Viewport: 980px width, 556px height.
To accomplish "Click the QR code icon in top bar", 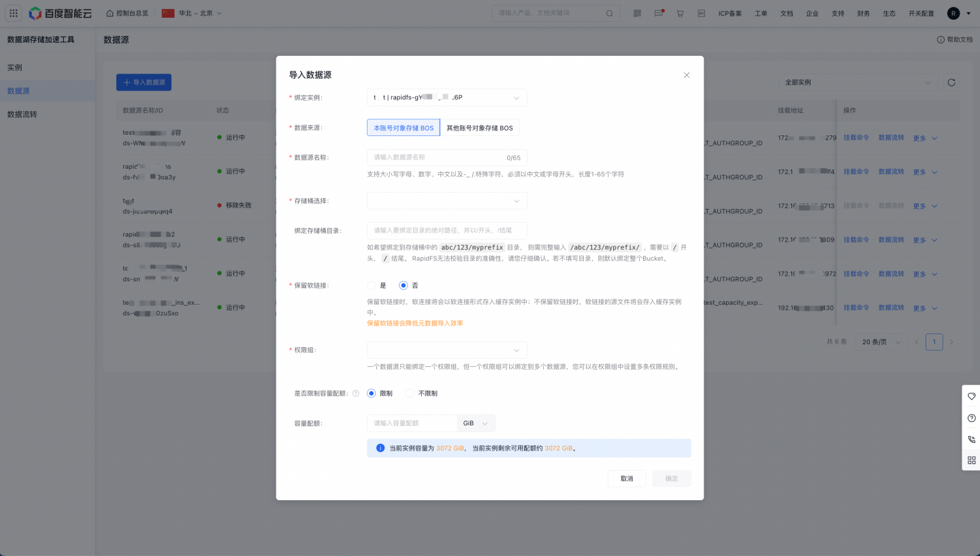I will pyautogui.click(x=637, y=13).
